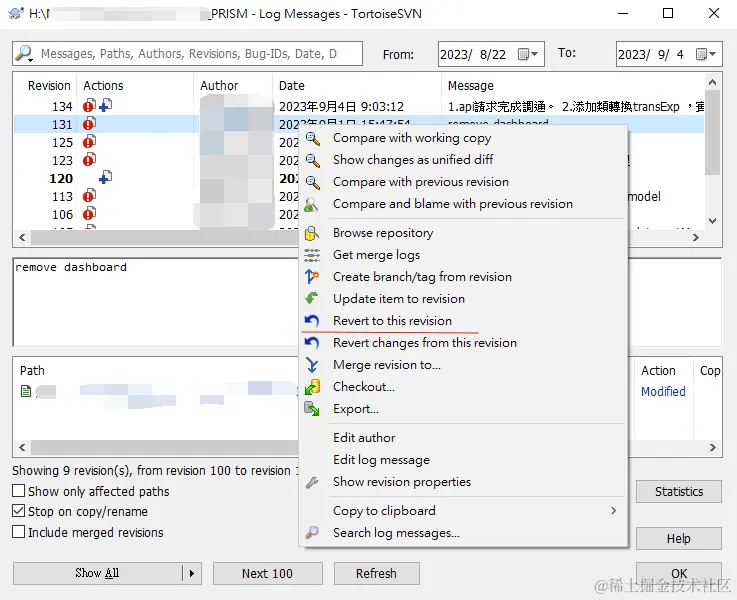Click the modified action icon on revision 106

coord(89,214)
